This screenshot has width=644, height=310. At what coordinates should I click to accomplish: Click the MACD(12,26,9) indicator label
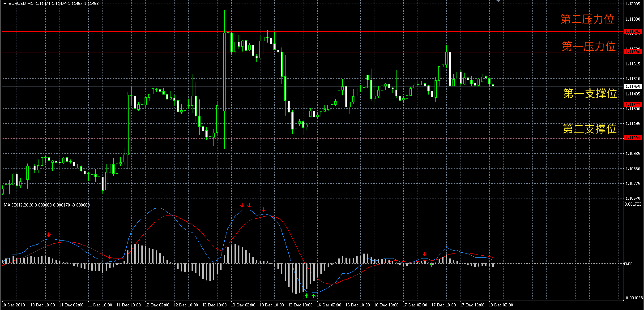click(19, 205)
